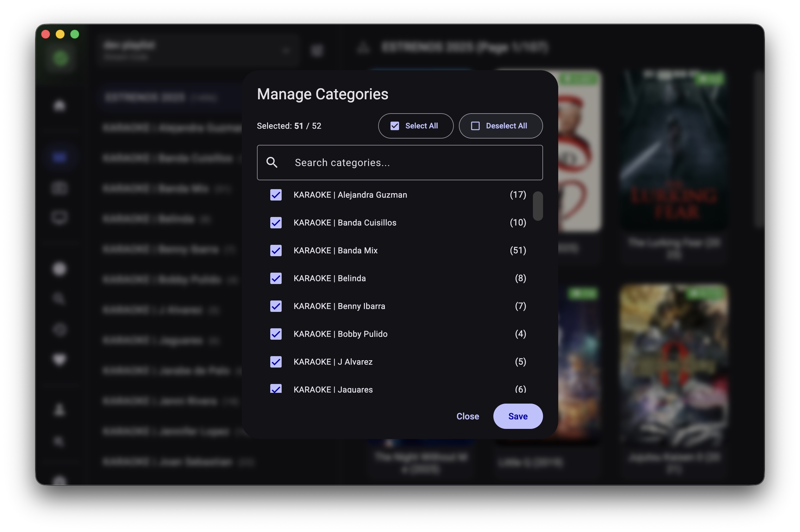The image size is (800, 532).
Task: Click the red window close button
Action: [x=46, y=34]
